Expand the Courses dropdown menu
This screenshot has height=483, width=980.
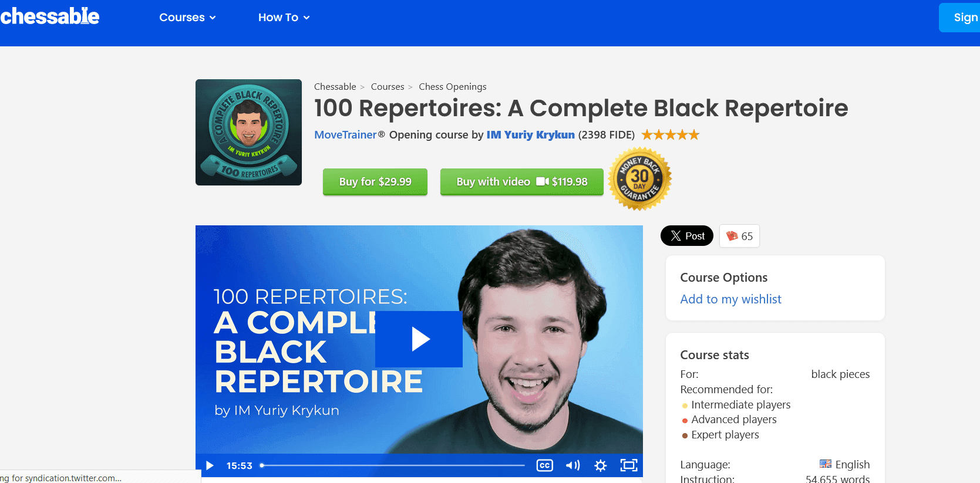(x=187, y=18)
